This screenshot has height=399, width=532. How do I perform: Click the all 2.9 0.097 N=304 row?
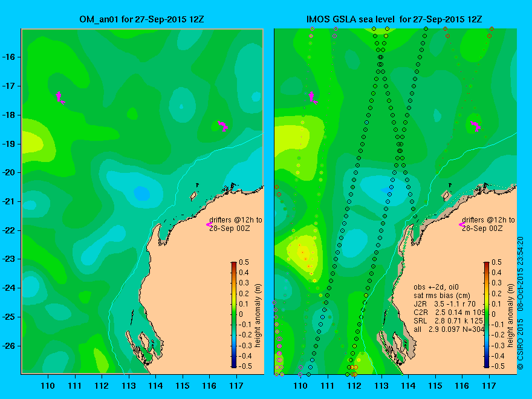(449, 329)
